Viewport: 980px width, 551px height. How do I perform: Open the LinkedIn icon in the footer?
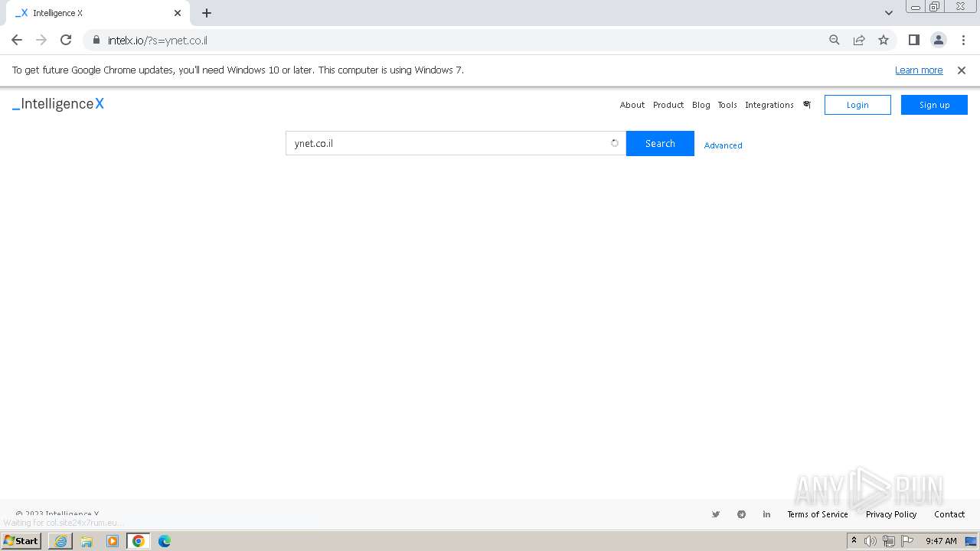[766, 514]
